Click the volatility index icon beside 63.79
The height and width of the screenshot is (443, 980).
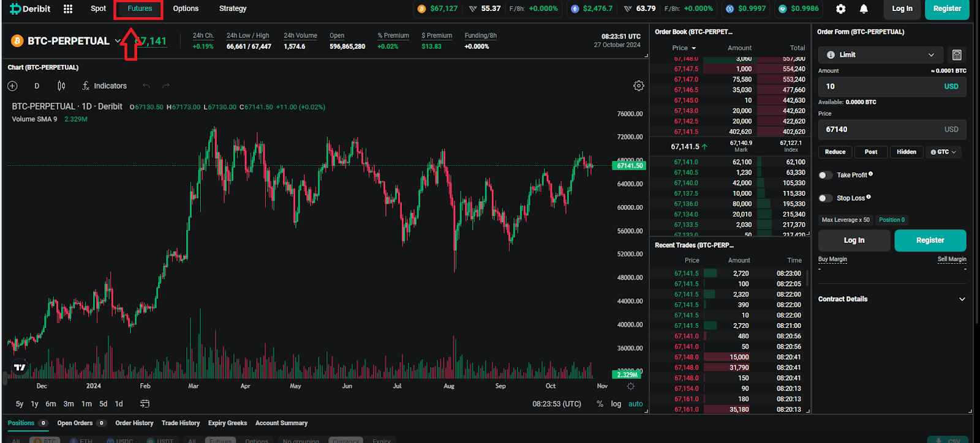tap(628, 9)
